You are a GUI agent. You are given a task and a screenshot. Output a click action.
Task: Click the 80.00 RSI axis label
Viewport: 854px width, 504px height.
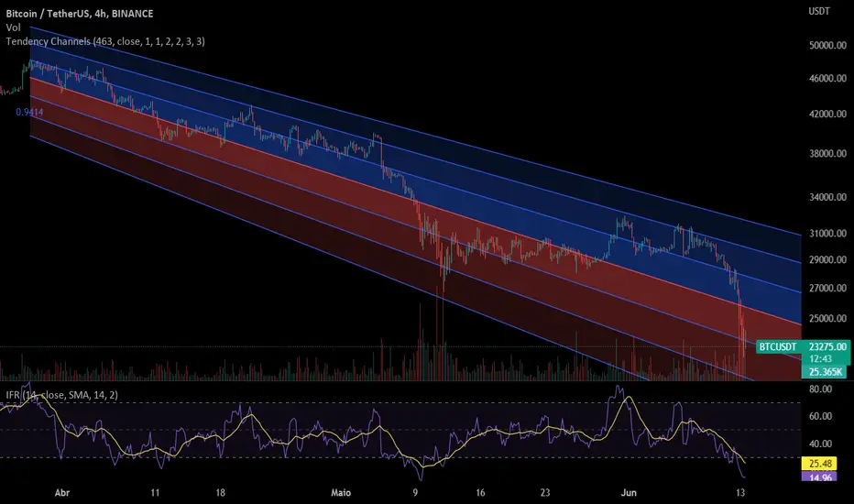tap(820, 389)
